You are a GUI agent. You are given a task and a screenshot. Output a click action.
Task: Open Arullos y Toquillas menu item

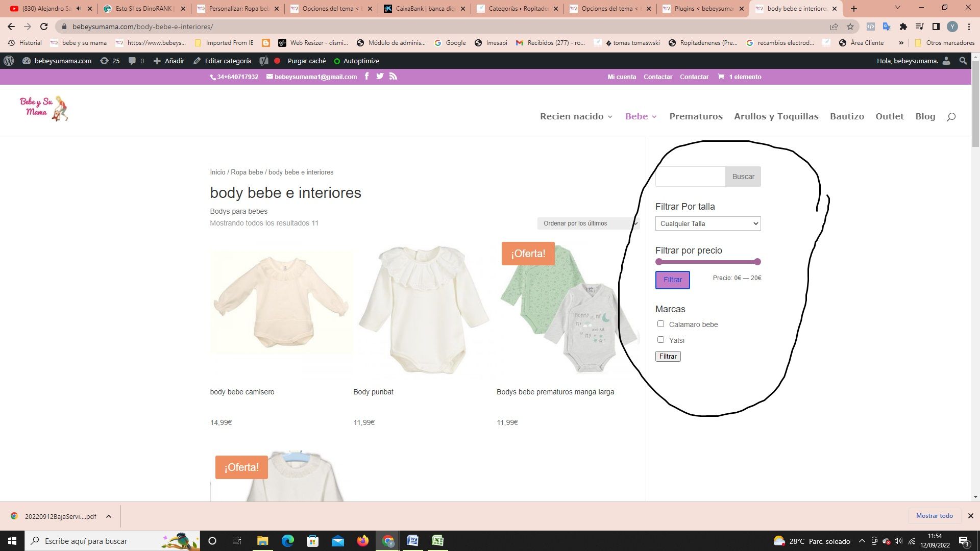tap(776, 116)
